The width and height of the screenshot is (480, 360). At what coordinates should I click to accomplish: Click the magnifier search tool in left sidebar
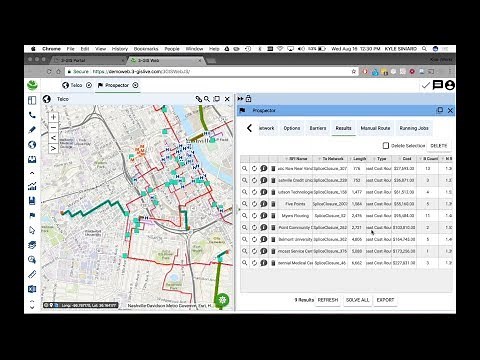[32, 259]
